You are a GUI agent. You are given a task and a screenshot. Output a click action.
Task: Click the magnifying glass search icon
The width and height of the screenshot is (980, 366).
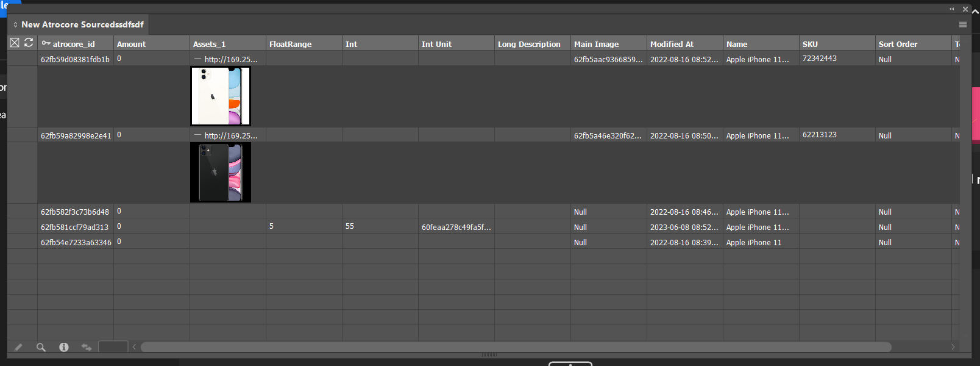click(x=41, y=347)
